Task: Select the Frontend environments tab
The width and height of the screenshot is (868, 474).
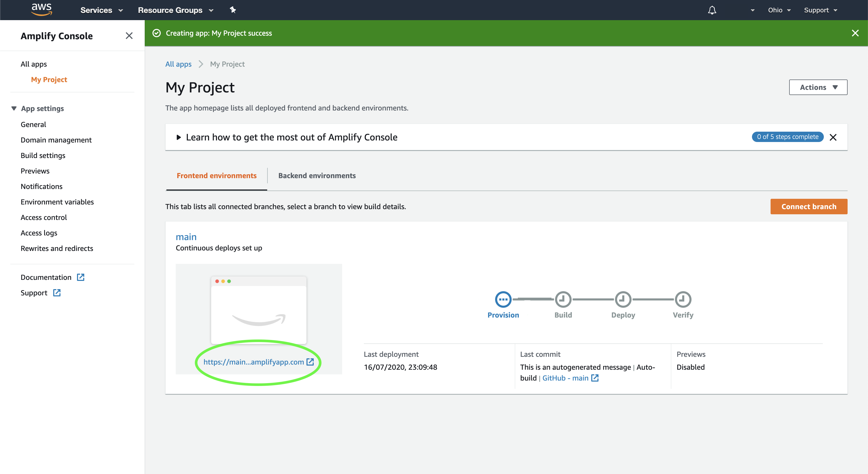Action: click(217, 175)
